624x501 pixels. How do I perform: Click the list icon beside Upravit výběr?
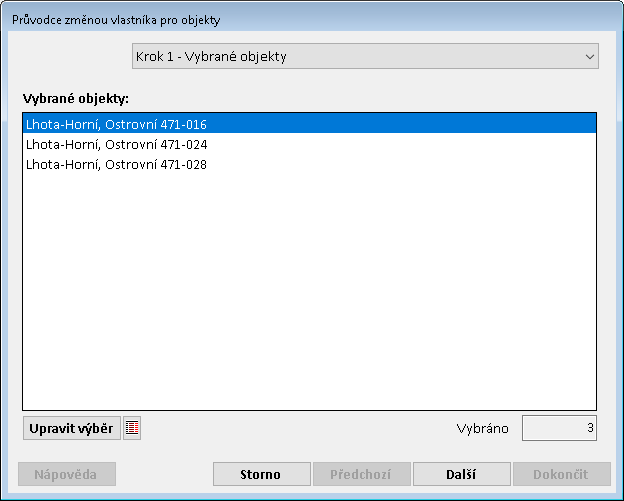[132, 428]
